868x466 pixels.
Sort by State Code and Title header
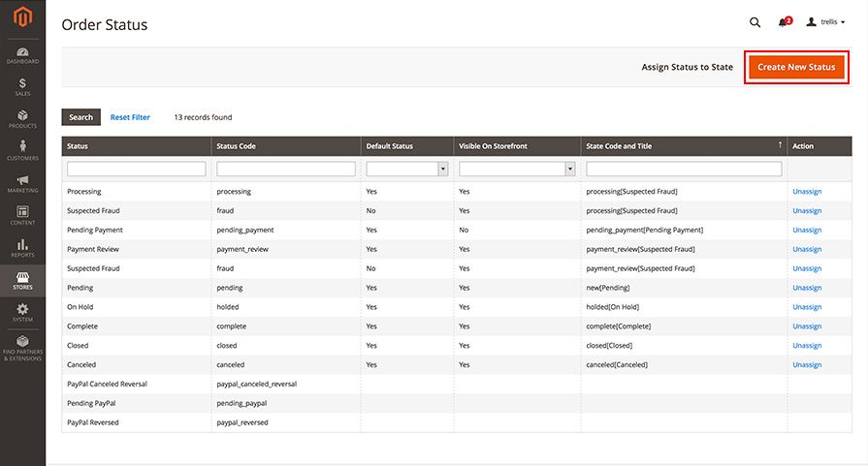pyautogui.click(x=684, y=146)
